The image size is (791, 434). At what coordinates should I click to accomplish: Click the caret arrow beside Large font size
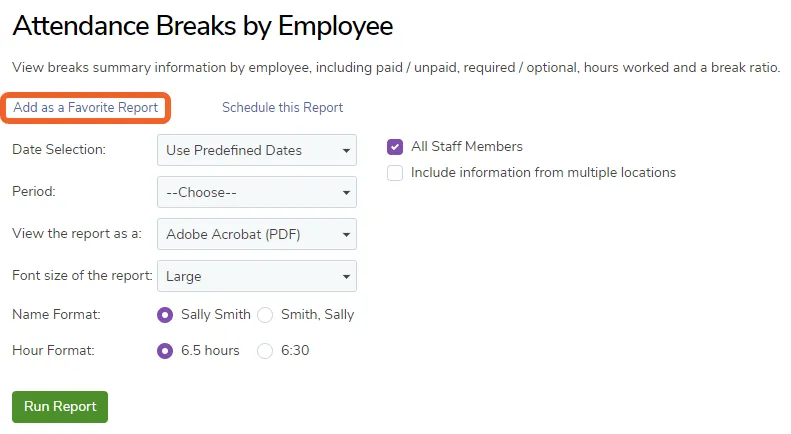[x=346, y=276]
